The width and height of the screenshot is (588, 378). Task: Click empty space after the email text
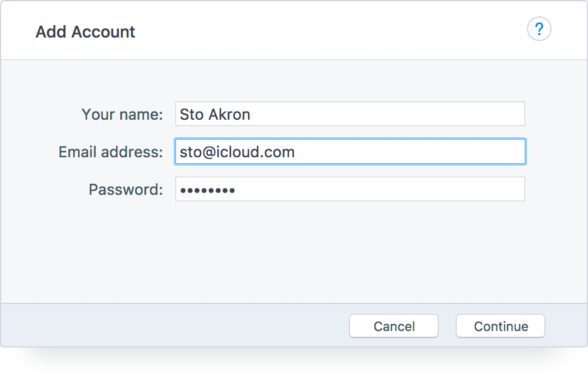click(x=409, y=152)
